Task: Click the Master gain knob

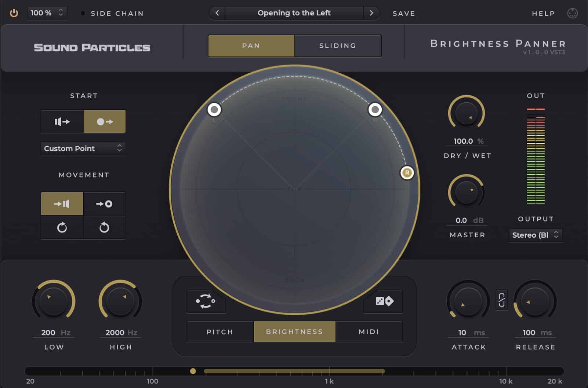Action: click(467, 192)
